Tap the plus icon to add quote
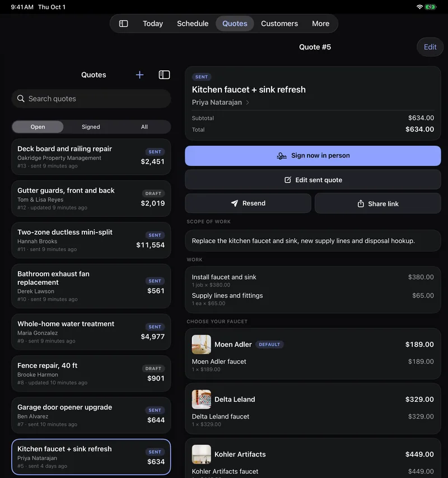Image resolution: width=448 pixels, height=478 pixels. pyautogui.click(x=139, y=75)
